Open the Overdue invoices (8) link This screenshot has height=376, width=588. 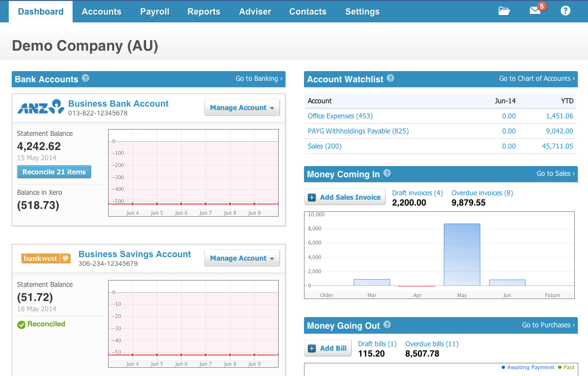[x=482, y=193]
